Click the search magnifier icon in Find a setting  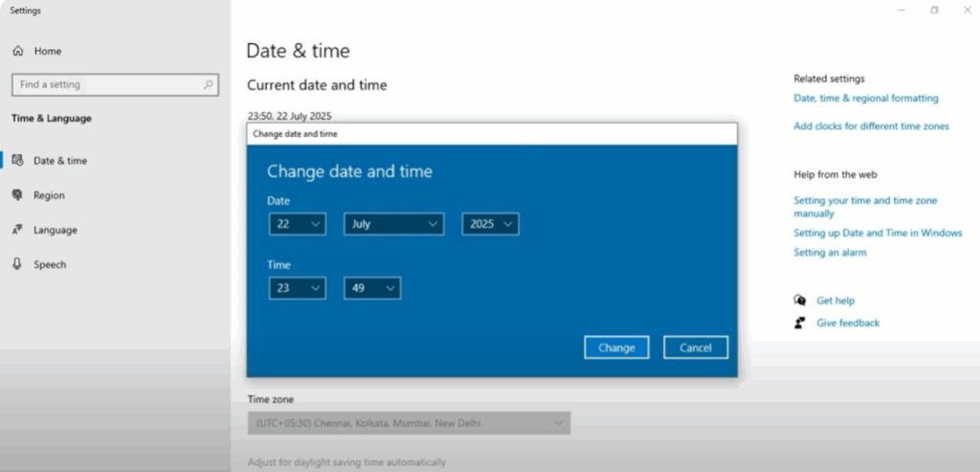208,84
